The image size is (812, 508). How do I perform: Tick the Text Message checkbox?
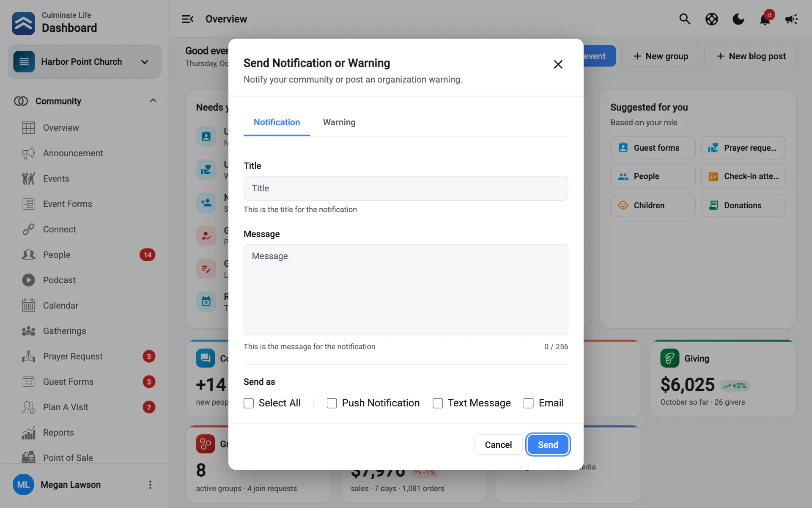click(x=438, y=403)
